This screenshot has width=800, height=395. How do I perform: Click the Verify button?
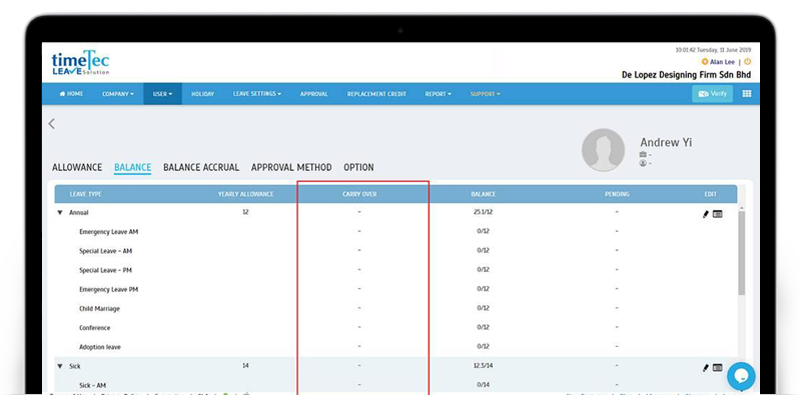pyautogui.click(x=712, y=94)
